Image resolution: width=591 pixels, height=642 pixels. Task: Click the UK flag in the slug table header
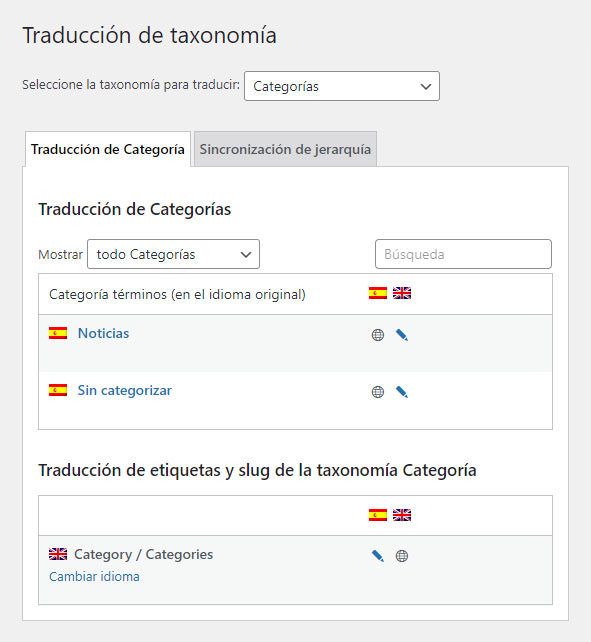click(402, 515)
